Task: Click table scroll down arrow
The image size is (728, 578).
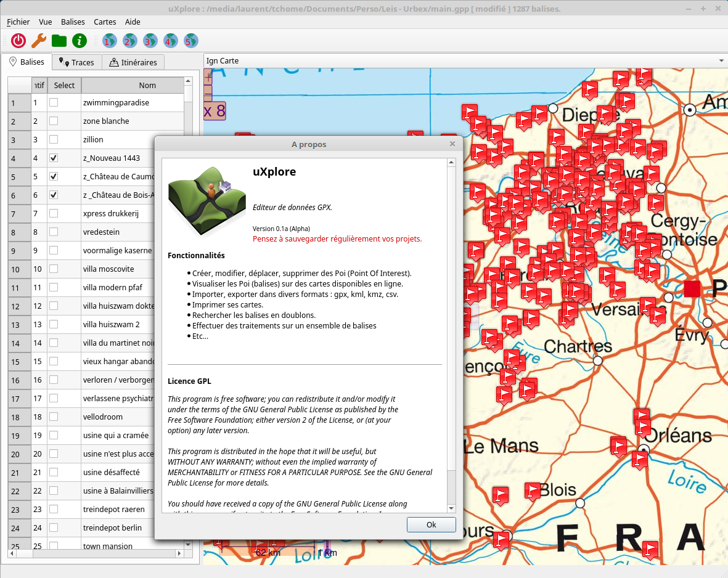Action: 188,545
